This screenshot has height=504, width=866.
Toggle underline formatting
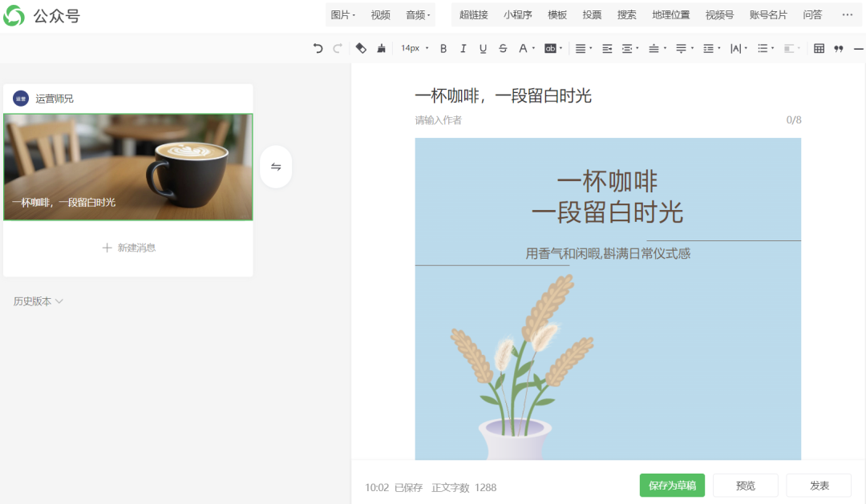[x=483, y=48]
